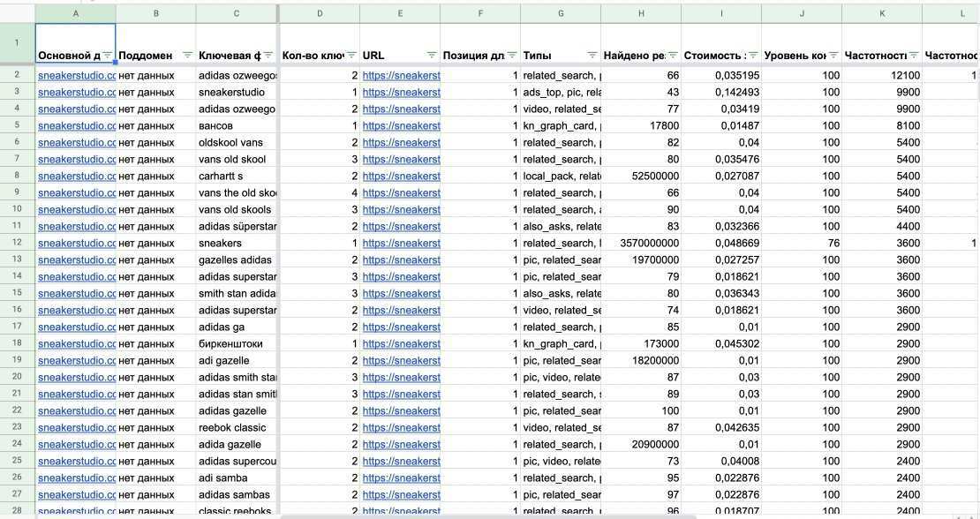Image resolution: width=980 pixels, height=519 pixels.
Task: Open the https URL link in row 23
Action: pyautogui.click(x=401, y=428)
